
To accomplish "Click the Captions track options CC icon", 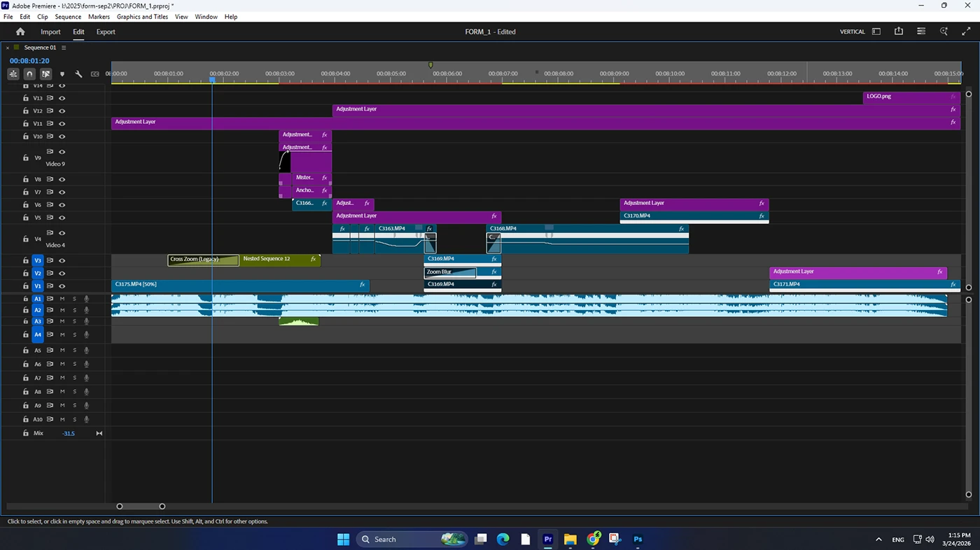I will [94, 73].
